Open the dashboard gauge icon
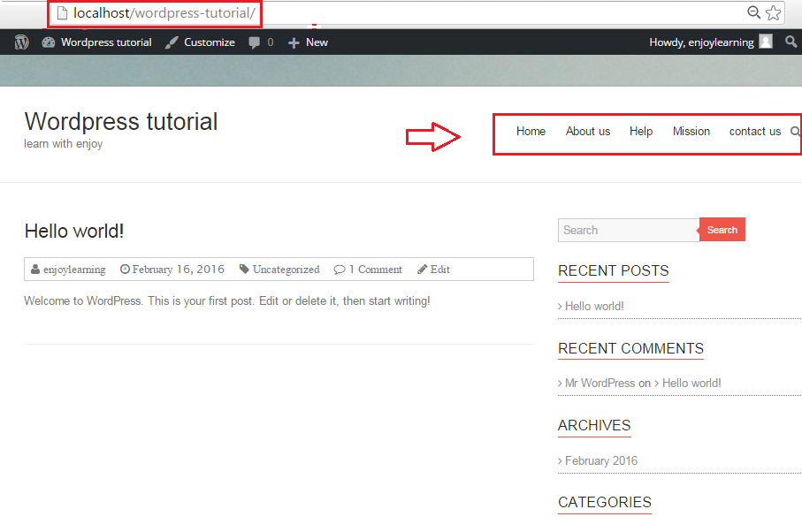802x532 pixels. [x=49, y=42]
